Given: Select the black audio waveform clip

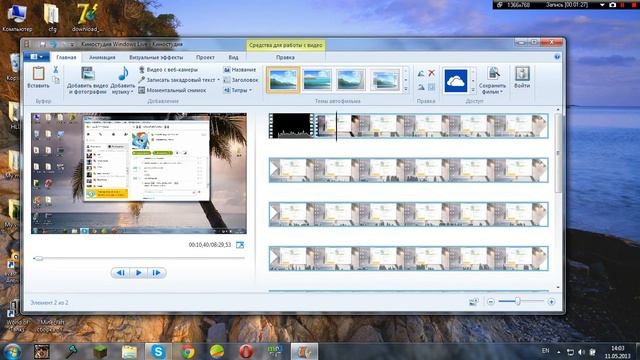Looking at the screenshot, I should click(292, 126).
